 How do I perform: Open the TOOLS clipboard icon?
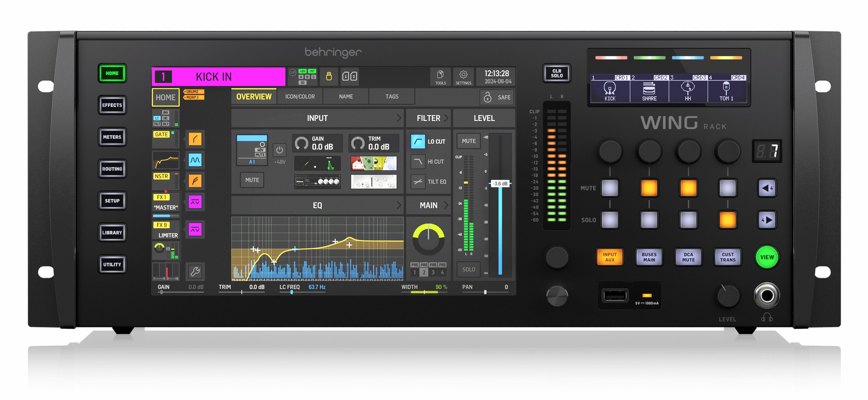441,77
